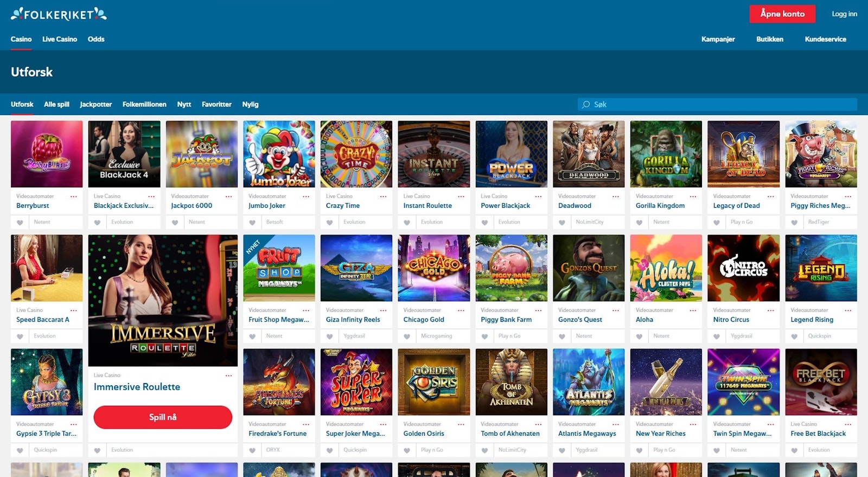This screenshot has height=477, width=868.
Task: Click heart icon for Free Bet Blackjack
Action: pyautogui.click(x=794, y=450)
